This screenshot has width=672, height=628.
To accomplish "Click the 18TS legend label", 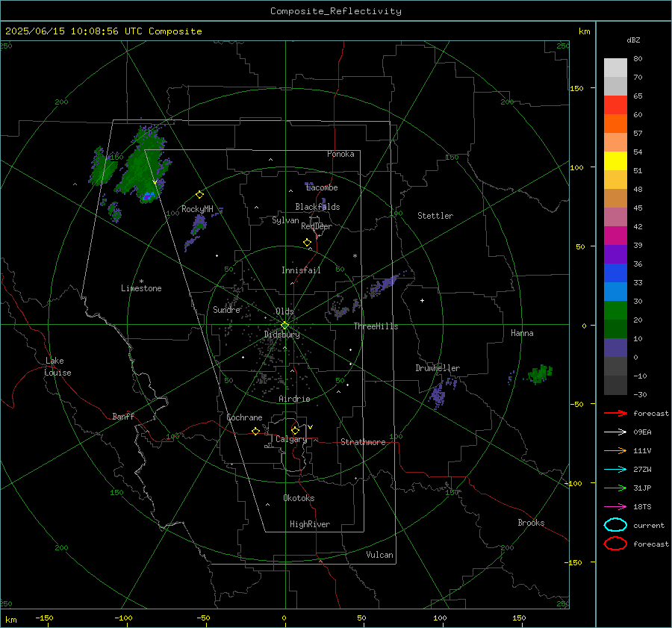I will click(x=642, y=507).
